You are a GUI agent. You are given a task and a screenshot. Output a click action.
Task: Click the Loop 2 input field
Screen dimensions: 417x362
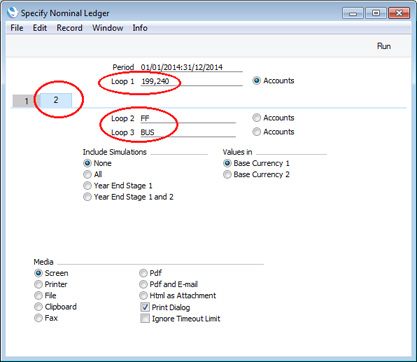(188, 119)
